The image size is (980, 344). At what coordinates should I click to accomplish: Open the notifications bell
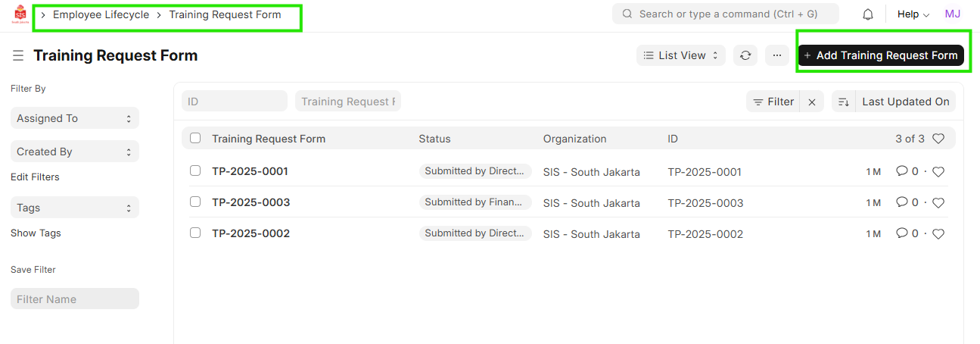click(868, 14)
